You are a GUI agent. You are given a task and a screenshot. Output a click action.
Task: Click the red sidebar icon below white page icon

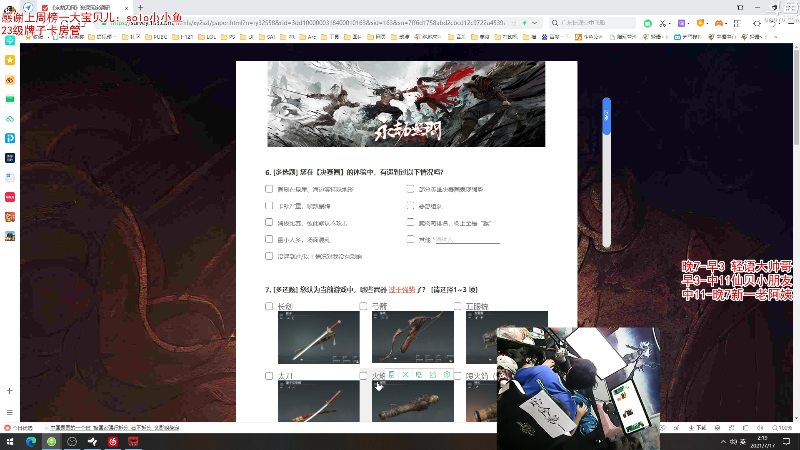pos(10,197)
